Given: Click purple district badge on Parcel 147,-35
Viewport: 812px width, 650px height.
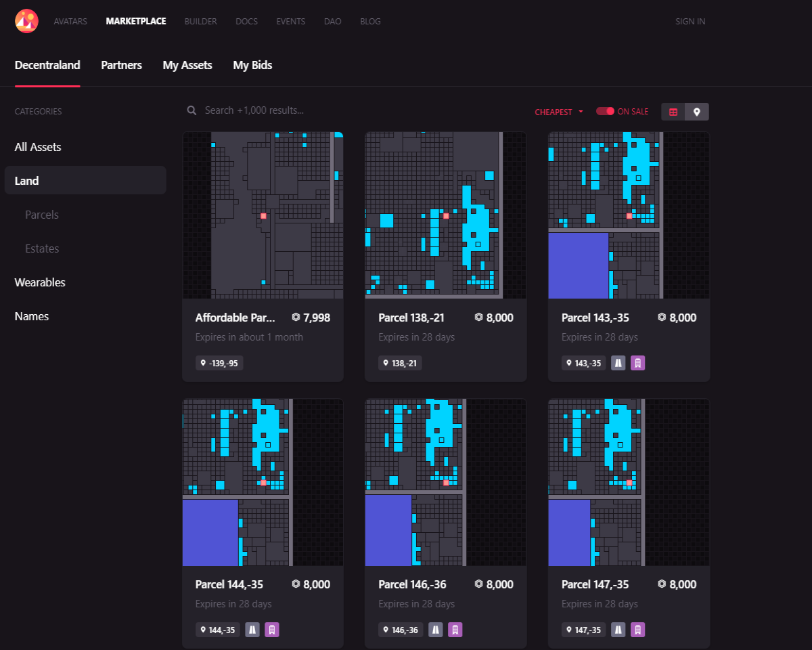Looking at the screenshot, I should pyautogui.click(x=638, y=630).
